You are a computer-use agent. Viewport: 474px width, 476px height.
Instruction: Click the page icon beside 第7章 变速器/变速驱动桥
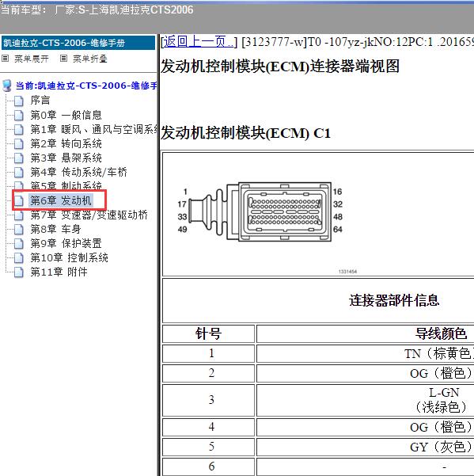pyautogui.click(x=19, y=215)
